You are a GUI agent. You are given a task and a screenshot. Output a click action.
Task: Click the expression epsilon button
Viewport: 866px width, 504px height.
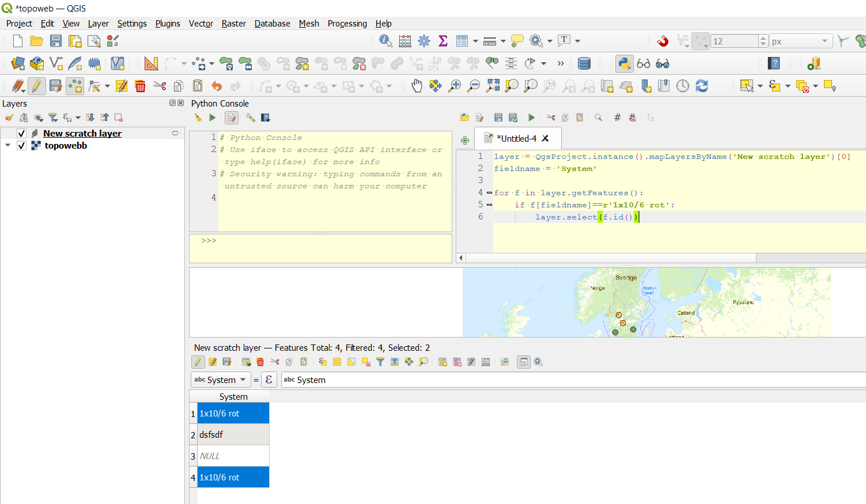click(x=269, y=380)
